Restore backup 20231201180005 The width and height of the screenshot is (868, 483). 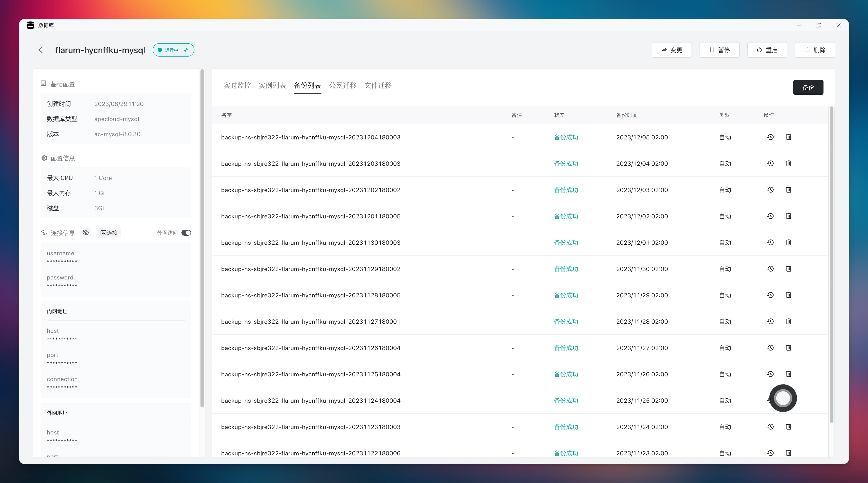(770, 216)
